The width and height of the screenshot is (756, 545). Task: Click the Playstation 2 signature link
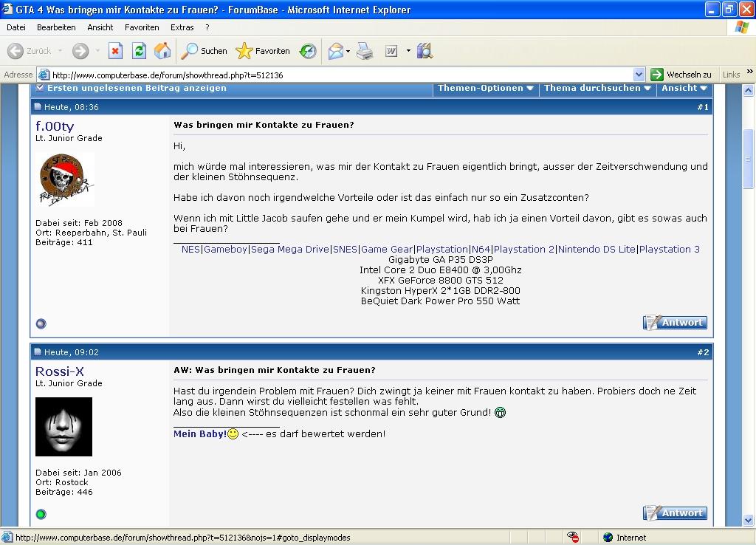524,250
